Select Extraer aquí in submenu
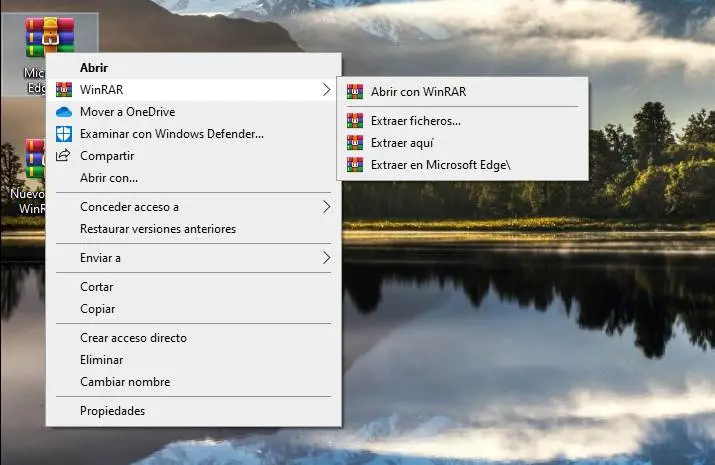 [x=463, y=143]
